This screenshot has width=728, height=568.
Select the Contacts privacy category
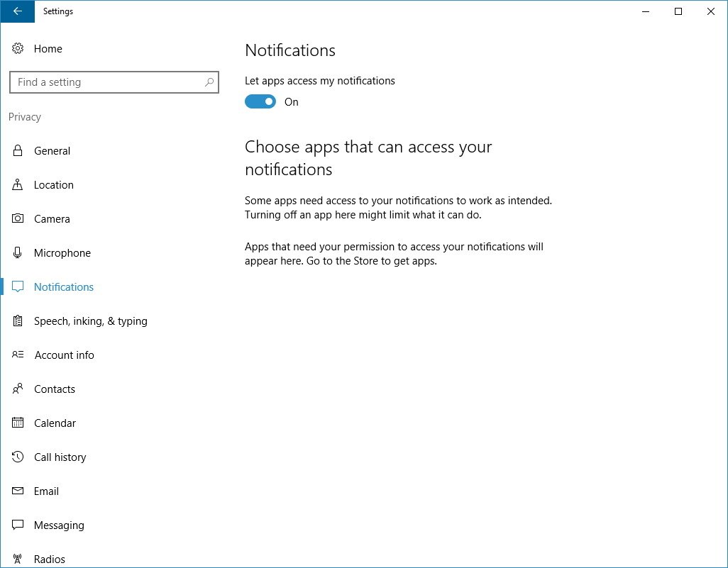point(55,389)
